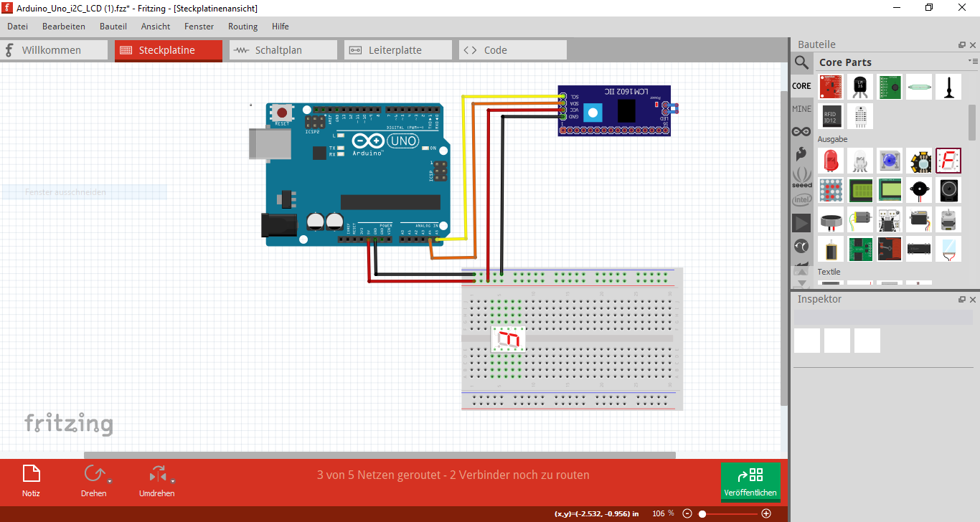Open the Core Parts bin options menu
The width and height of the screenshot is (980, 522).
[x=974, y=62]
